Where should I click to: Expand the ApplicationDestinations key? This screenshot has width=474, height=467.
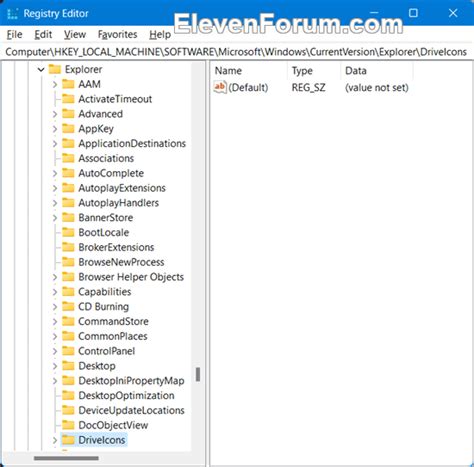pos(55,144)
